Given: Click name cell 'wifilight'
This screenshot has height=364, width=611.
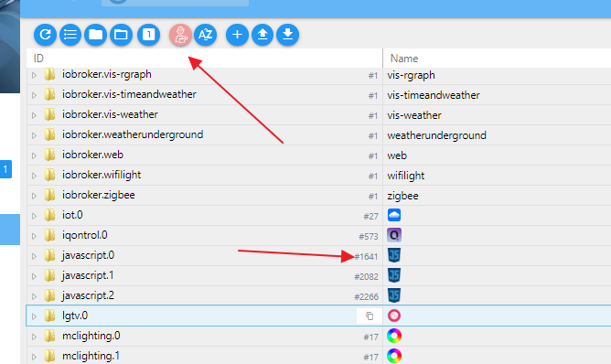Looking at the screenshot, I should pos(405,176).
